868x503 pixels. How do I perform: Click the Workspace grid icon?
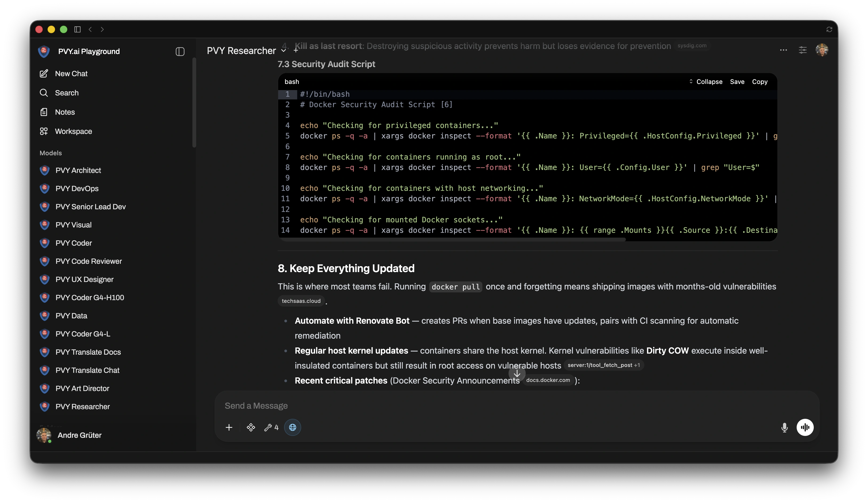44,131
